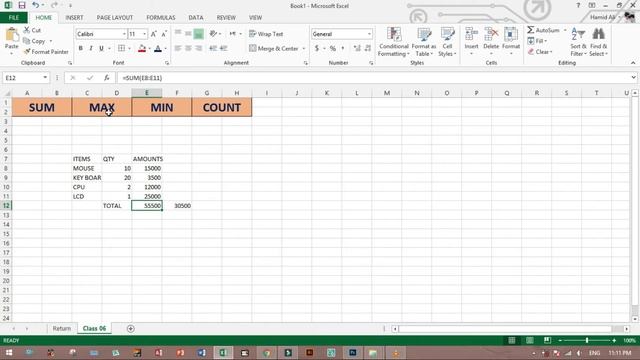Toggle middle vertical alignment
Image resolution: width=640 pixels, height=360 pixels.
pyautogui.click(x=188, y=34)
